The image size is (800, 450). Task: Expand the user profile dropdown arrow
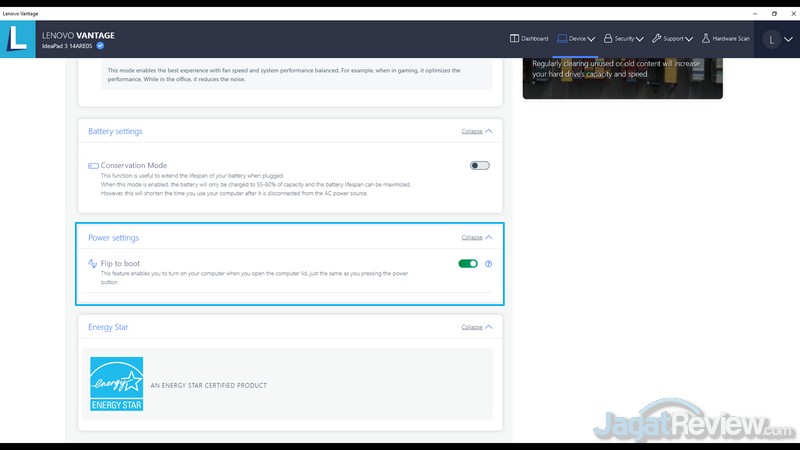click(x=788, y=39)
